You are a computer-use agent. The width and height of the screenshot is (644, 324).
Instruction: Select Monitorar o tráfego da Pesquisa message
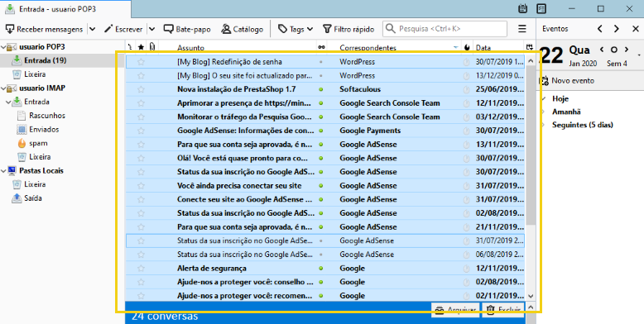[x=324, y=117]
